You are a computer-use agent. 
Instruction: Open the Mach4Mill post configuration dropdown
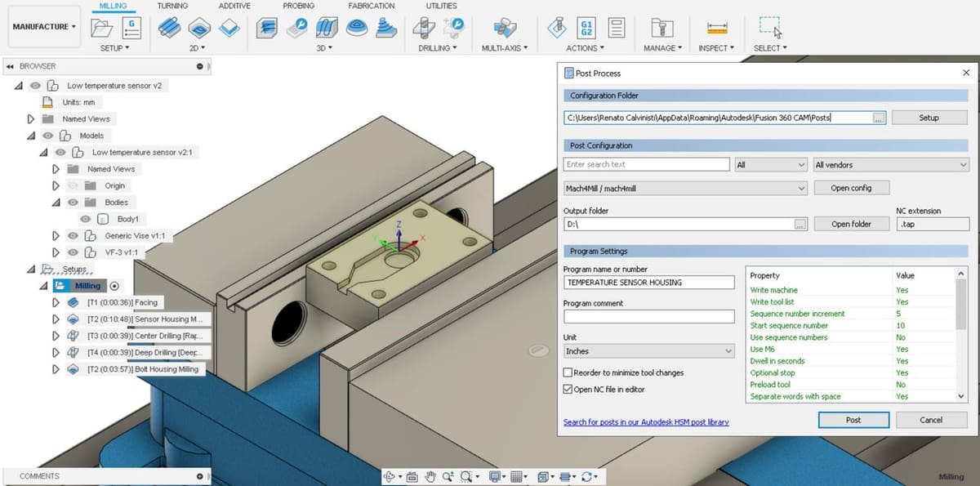pos(686,189)
